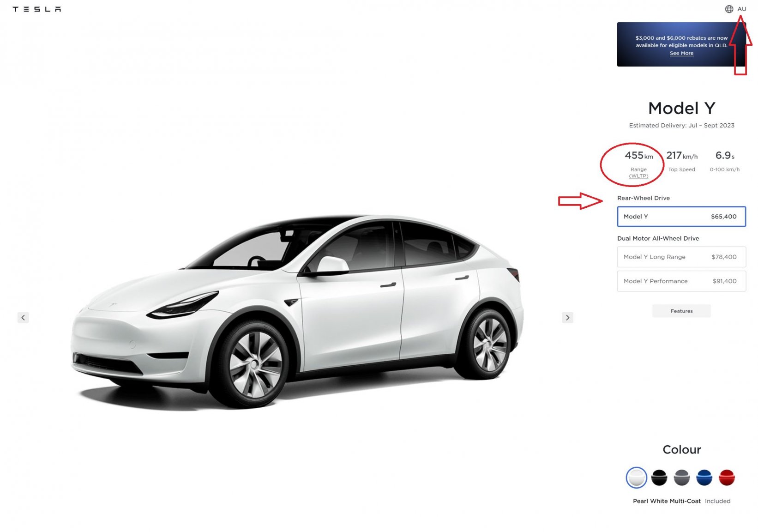
Task: Show next car image with right arrow
Action: click(567, 317)
